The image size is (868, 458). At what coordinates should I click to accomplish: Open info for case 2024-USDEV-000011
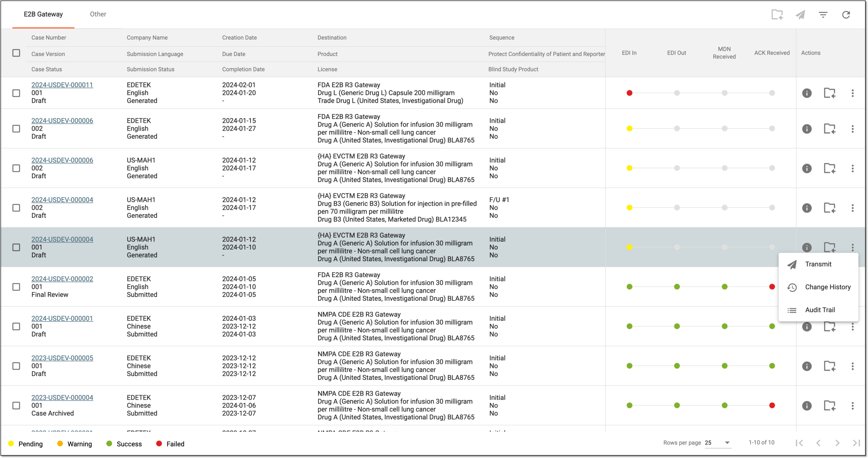(x=807, y=93)
